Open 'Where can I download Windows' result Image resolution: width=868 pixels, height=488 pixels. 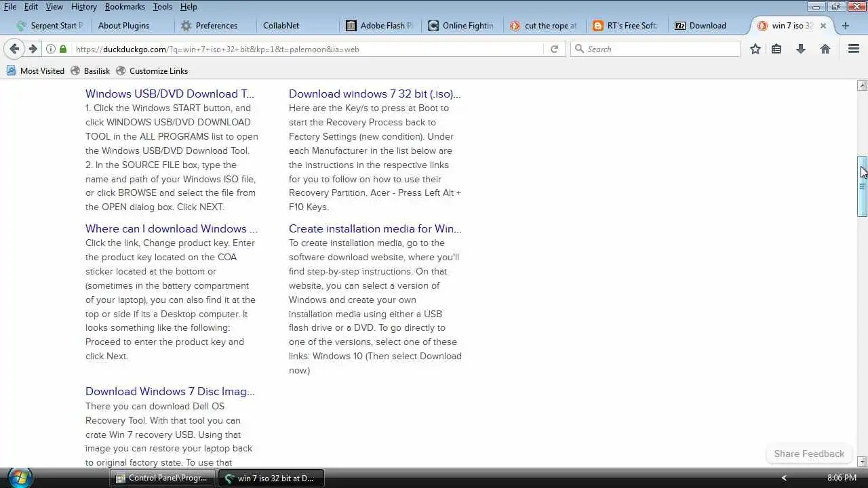point(172,228)
